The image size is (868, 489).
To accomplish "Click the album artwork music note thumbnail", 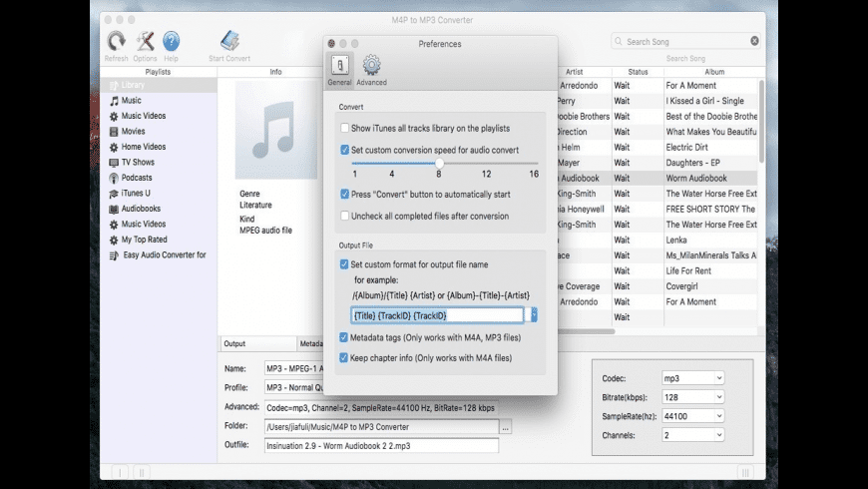I will 276,130.
